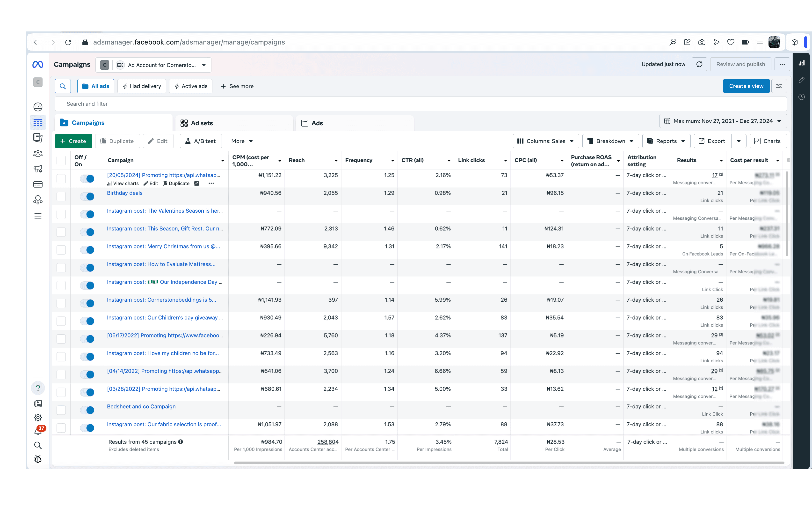Reload the browser page

[68, 42]
